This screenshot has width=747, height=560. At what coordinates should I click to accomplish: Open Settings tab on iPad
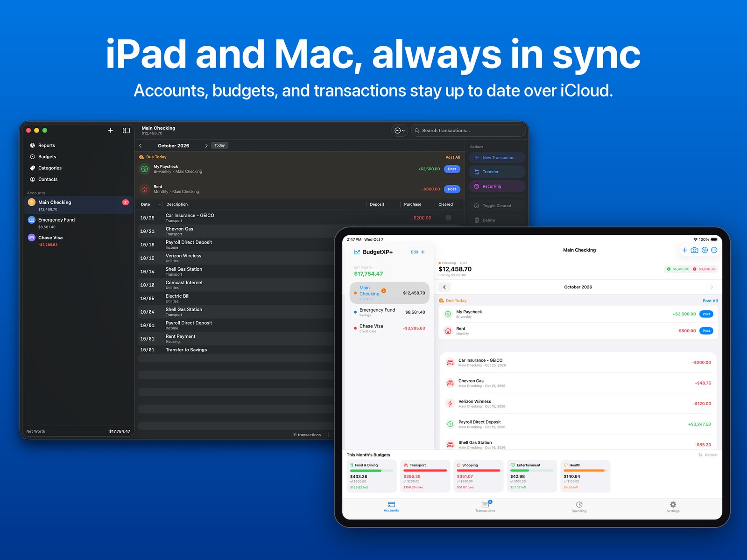click(673, 507)
